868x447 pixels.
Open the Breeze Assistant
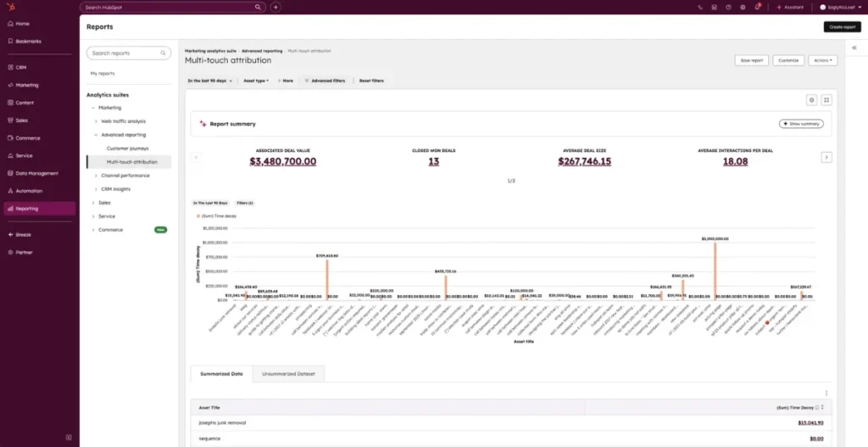tap(790, 7)
